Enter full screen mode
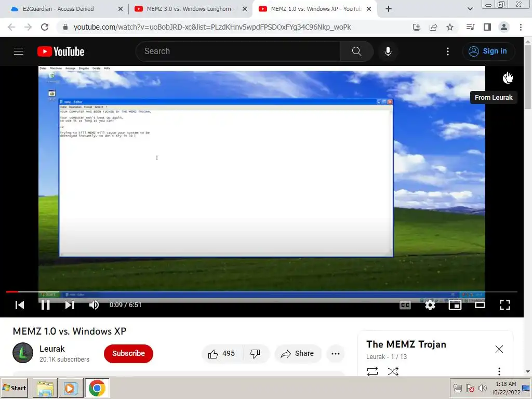 [x=505, y=304]
